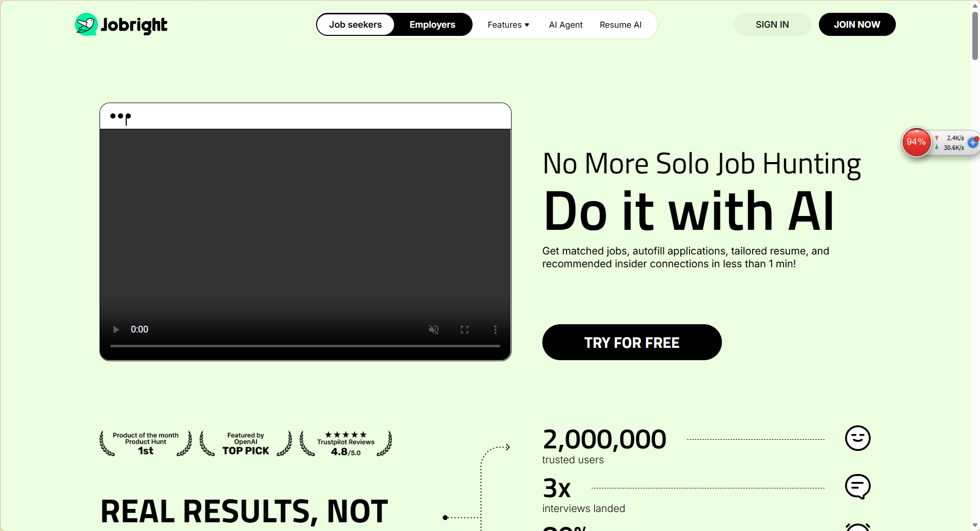Click the scrollbar up arrow
This screenshot has height=531, width=980.
pos(975,5)
